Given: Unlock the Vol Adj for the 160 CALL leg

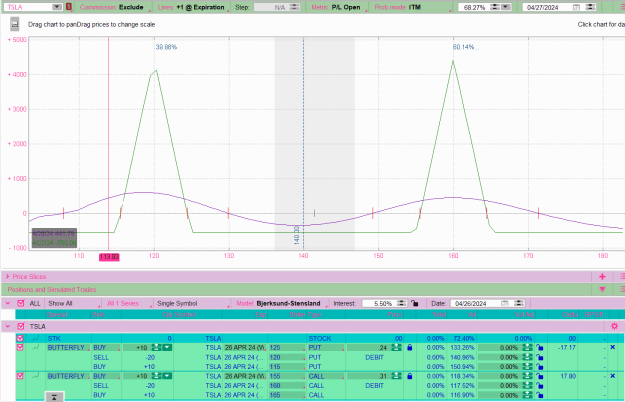Looking at the screenshot, I should pos(539,386).
